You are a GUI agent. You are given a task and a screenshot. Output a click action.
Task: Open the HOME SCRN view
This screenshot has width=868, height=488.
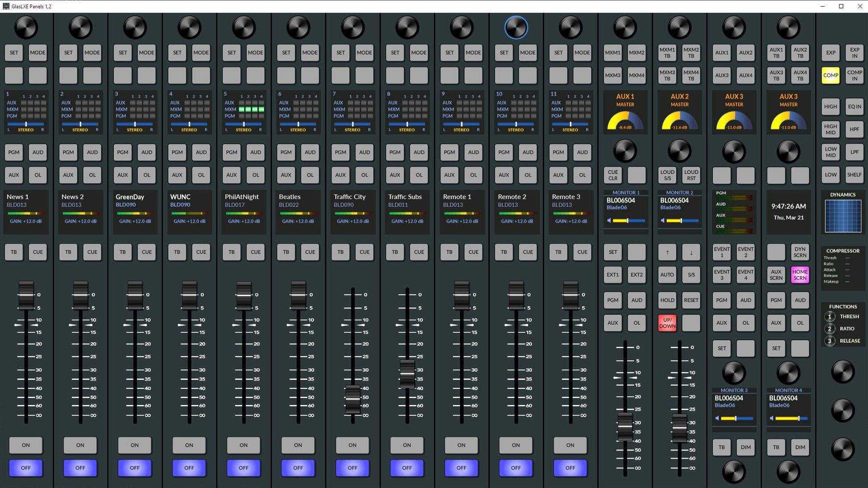point(800,275)
